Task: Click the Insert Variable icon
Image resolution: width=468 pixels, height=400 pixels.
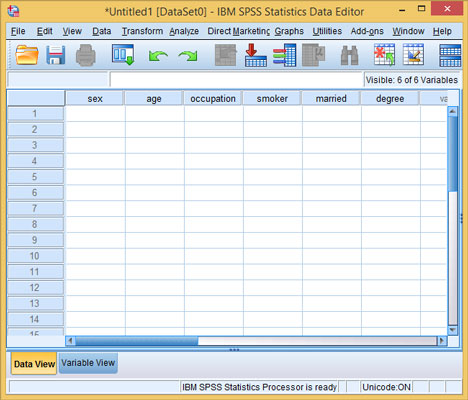Action: click(x=413, y=55)
